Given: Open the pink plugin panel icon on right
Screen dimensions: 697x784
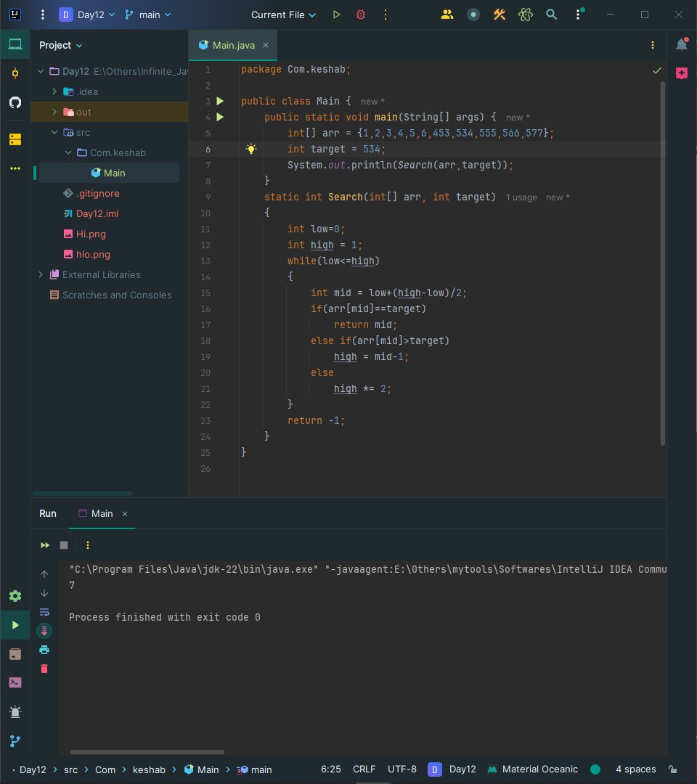Looking at the screenshot, I should coord(682,73).
